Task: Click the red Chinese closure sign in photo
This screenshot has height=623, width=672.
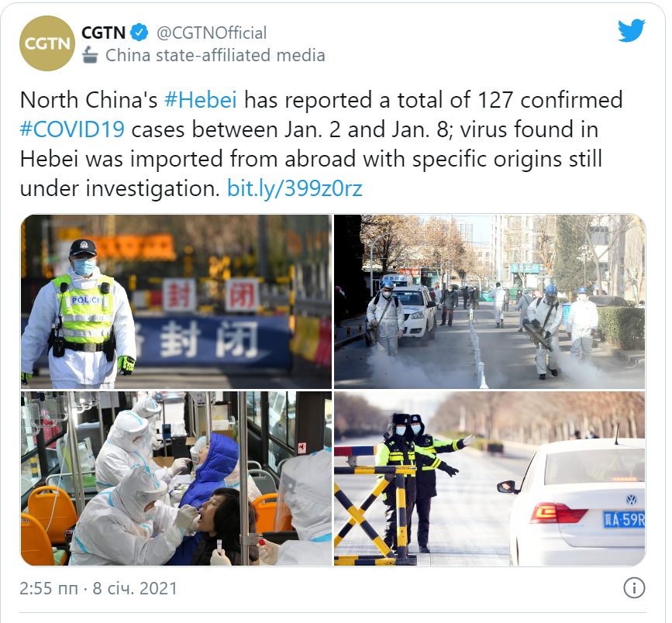Action: point(211,295)
